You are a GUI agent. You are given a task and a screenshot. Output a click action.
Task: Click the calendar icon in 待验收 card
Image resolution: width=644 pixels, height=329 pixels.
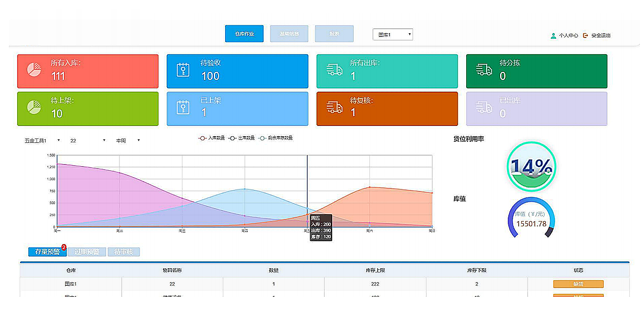183,70
